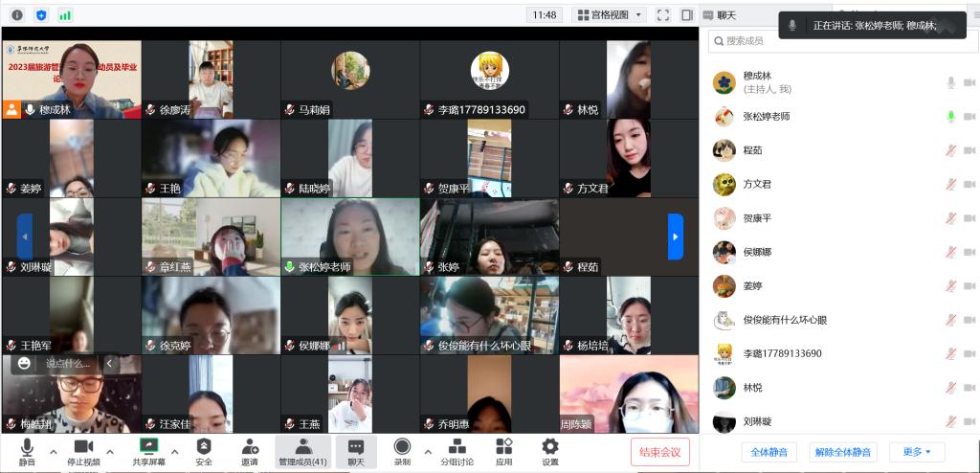Open the 共享屏幕 screen share icon
Image resolution: width=980 pixels, height=473 pixels.
pyautogui.click(x=148, y=446)
